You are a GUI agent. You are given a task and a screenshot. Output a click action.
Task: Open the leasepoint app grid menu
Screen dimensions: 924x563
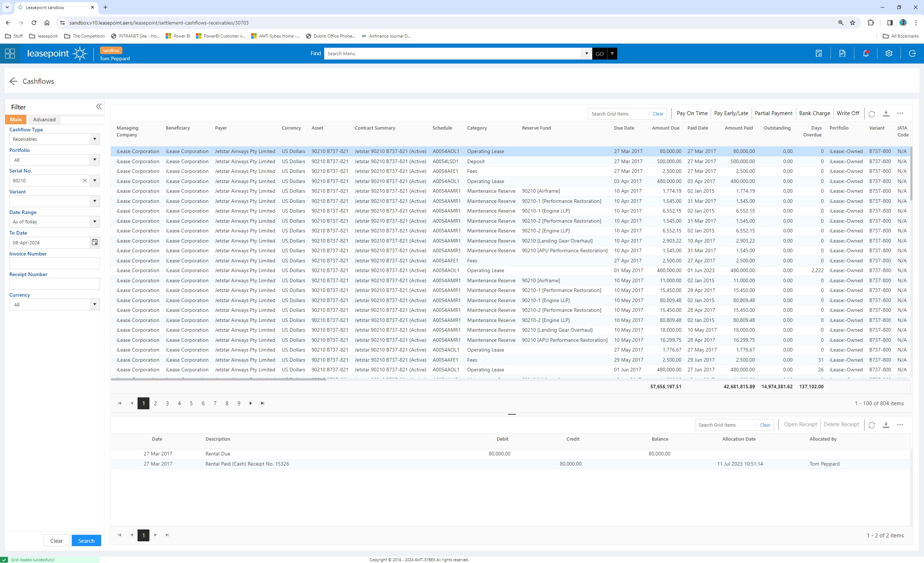(x=10, y=54)
